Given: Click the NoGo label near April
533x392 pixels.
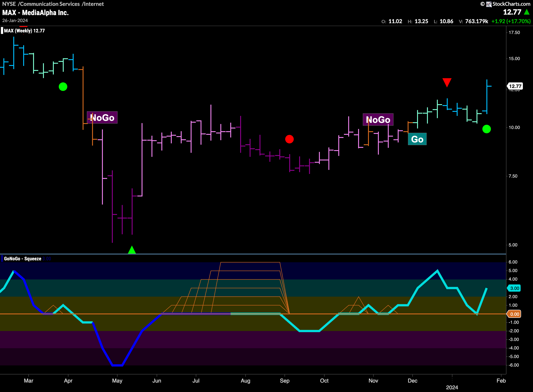Looking at the screenshot, I should (x=102, y=117).
